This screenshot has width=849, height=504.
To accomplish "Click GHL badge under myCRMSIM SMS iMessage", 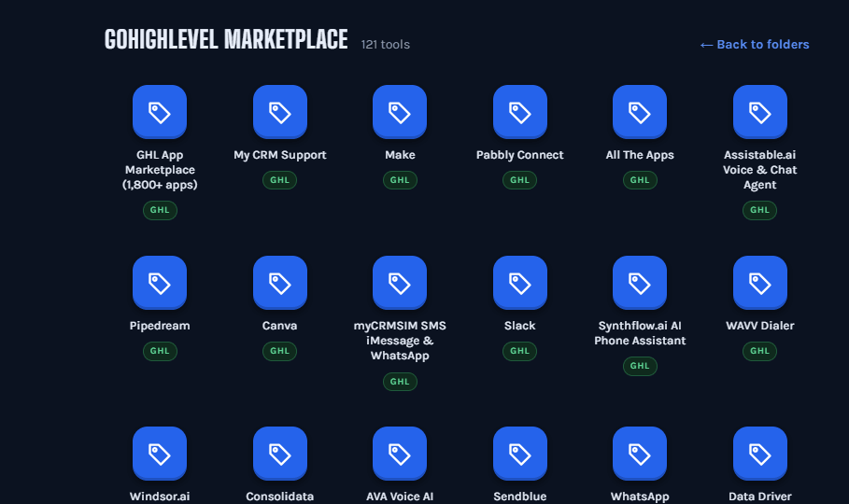I will coord(400,381).
